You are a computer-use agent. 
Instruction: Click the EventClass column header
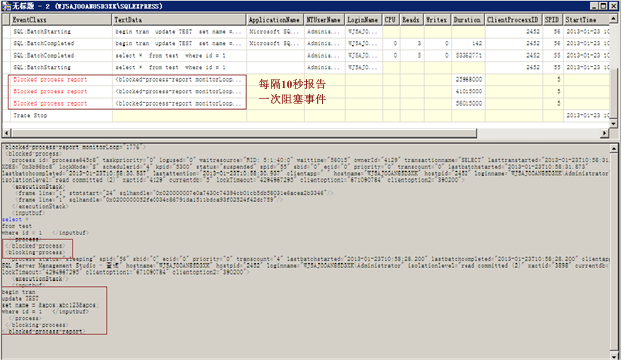point(61,19)
